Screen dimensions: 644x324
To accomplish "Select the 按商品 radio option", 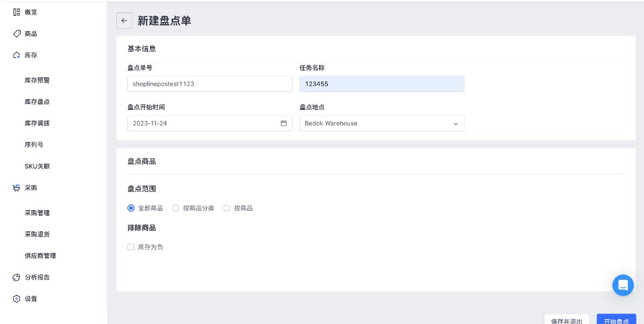I will point(227,208).
